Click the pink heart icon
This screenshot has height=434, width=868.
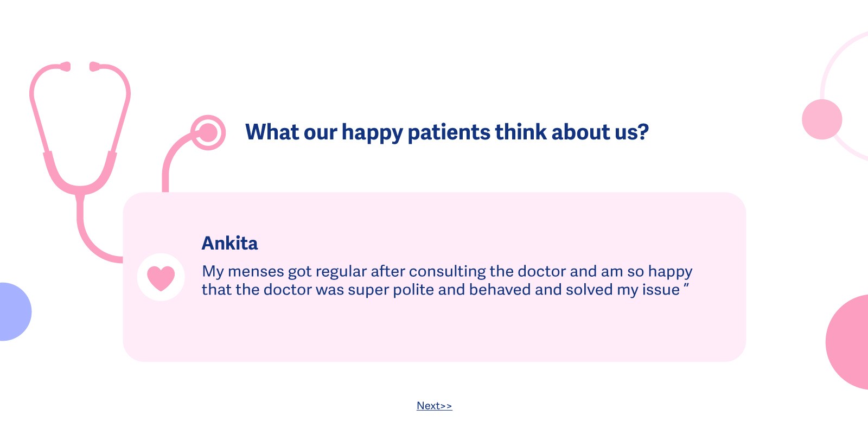coord(161,278)
